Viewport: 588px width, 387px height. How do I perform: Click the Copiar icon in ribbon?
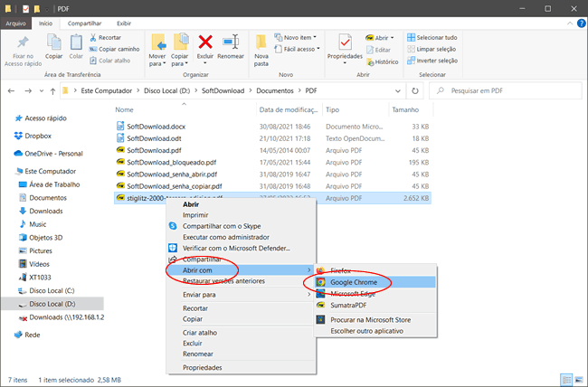[x=53, y=46]
